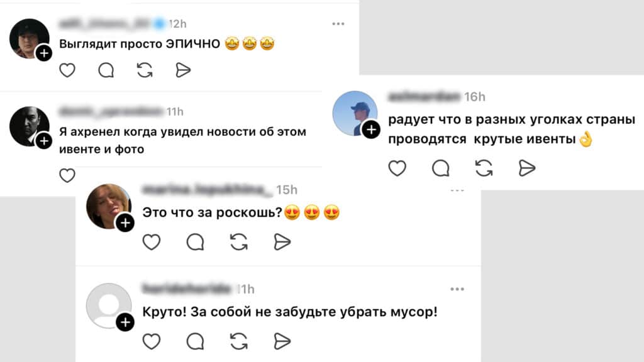Repost the 'крутые ивенты' comment

484,168
